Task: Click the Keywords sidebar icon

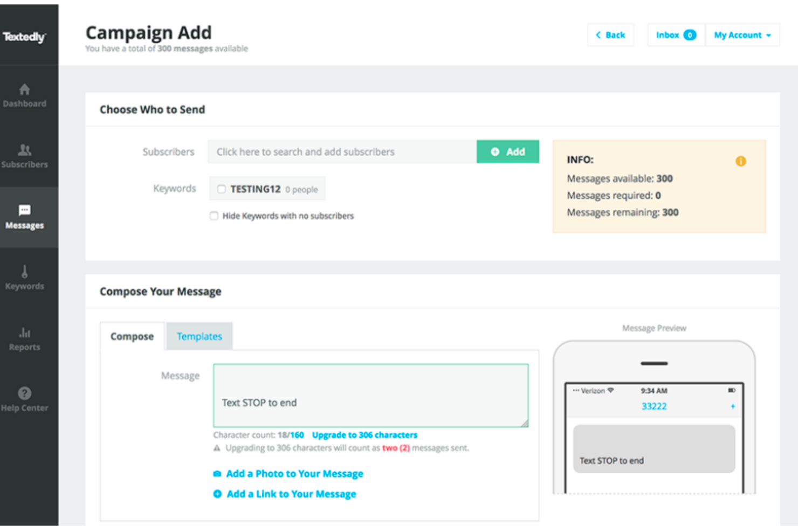Action: [24, 272]
